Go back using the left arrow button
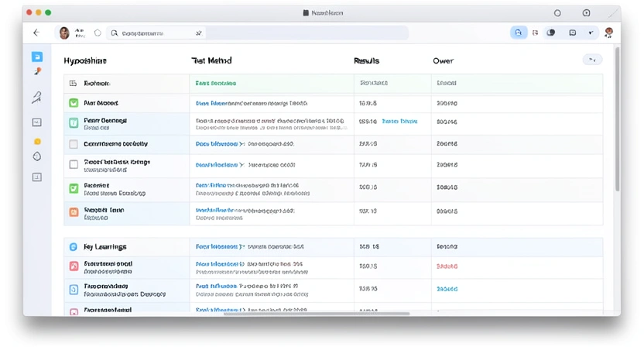The height and width of the screenshot is (347, 644). [36, 33]
